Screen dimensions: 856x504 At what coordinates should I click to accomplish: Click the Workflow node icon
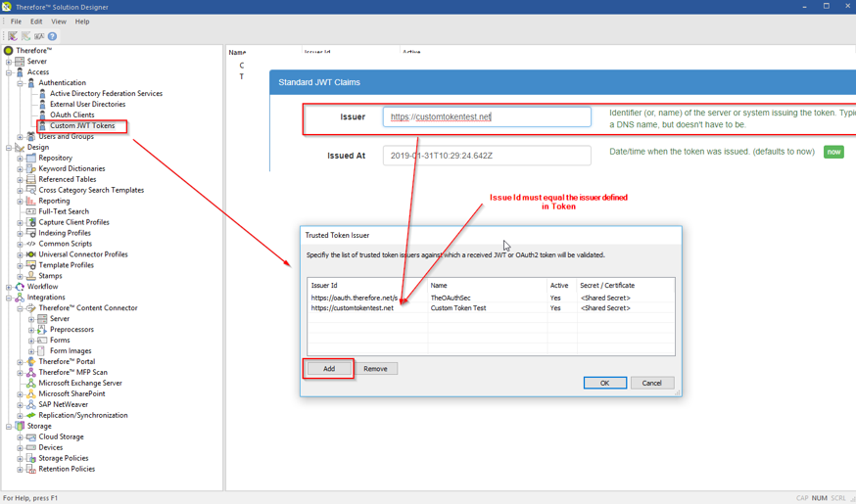coord(20,287)
